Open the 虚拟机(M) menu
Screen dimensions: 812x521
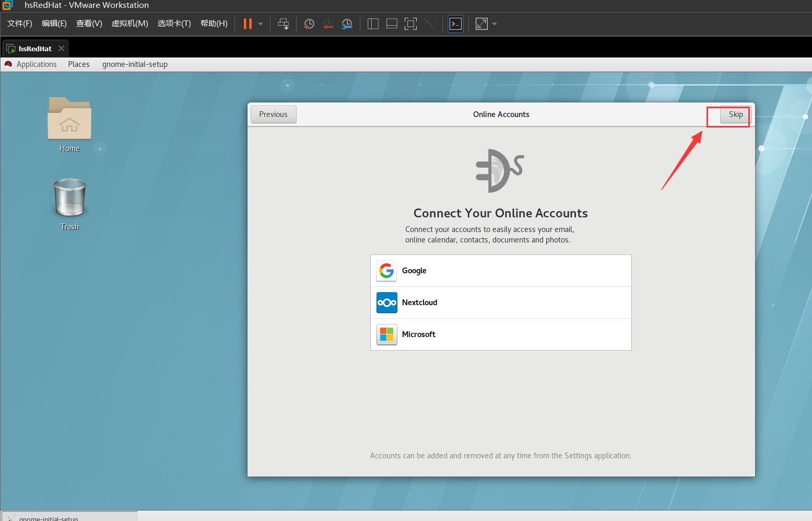click(130, 24)
